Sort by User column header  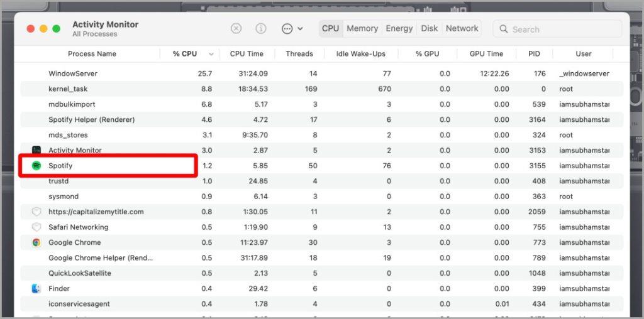click(583, 54)
